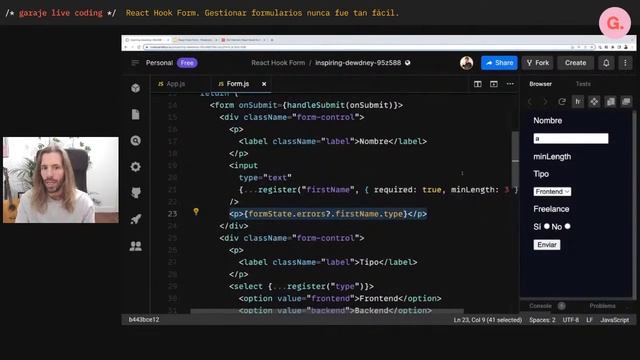This screenshot has width=640, height=360.
Task: Click the minLength error text in preview
Action: pyautogui.click(x=552, y=157)
